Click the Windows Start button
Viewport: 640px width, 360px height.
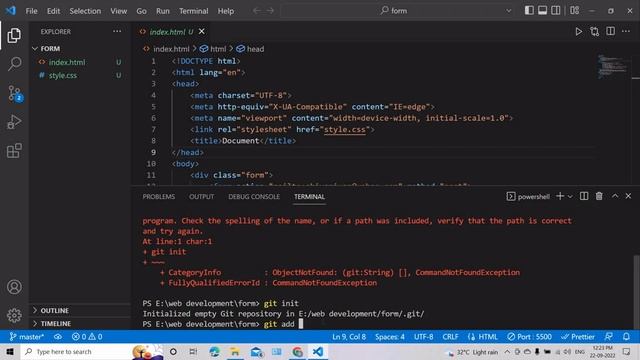(x=10, y=351)
